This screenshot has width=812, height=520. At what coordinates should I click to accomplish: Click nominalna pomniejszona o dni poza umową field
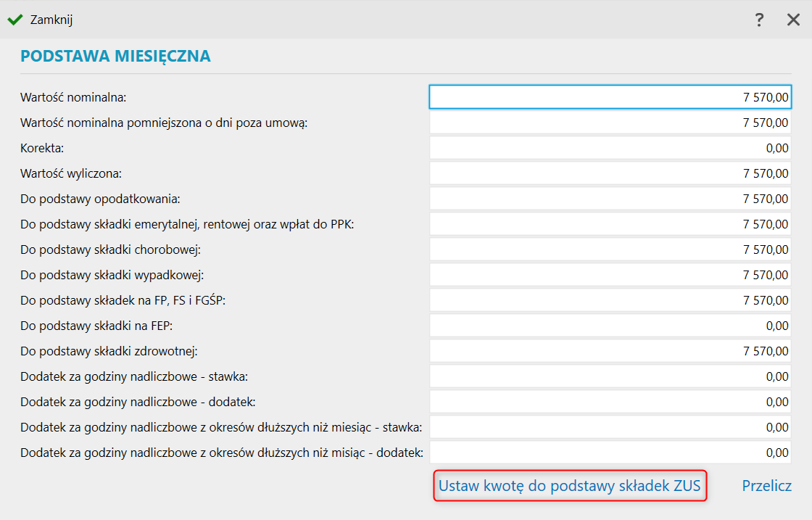[x=610, y=123]
